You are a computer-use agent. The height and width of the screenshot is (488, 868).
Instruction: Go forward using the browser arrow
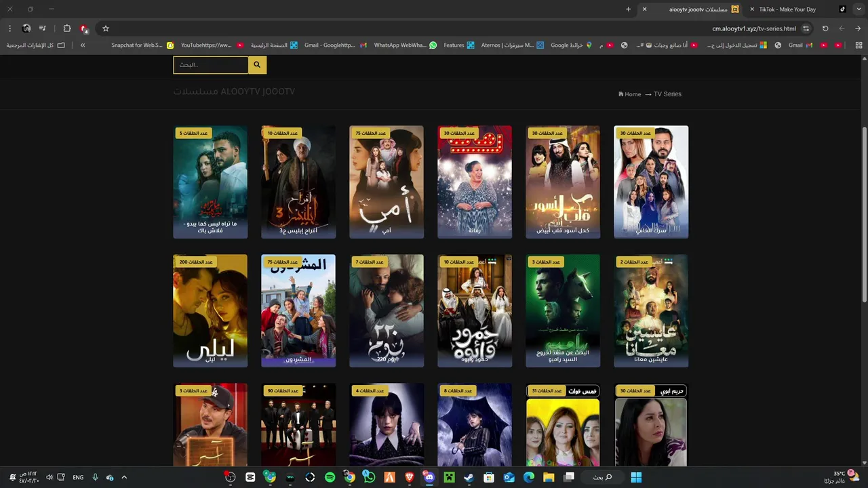click(842, 28)
